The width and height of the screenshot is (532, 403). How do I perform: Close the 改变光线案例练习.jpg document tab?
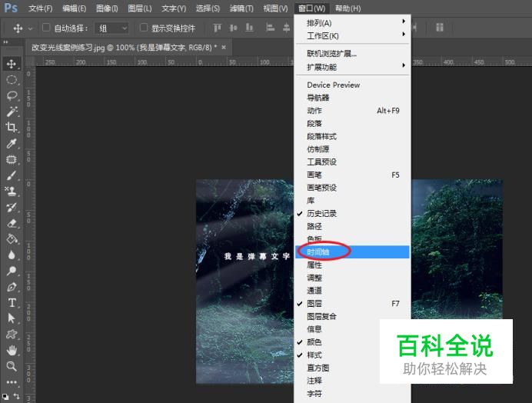pyautogui.click(x=224, y=48)
